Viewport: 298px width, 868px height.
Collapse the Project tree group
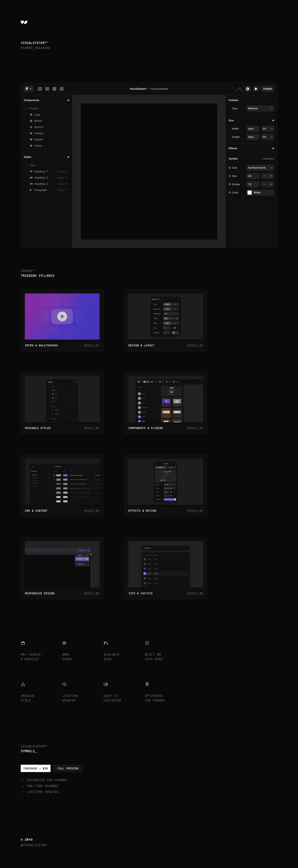(x=27, y=108)
